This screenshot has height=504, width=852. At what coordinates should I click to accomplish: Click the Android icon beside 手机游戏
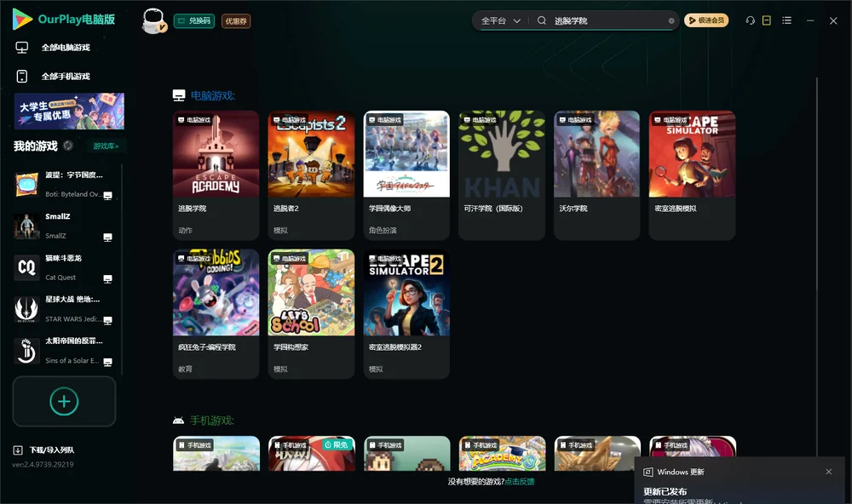[178, 421]
